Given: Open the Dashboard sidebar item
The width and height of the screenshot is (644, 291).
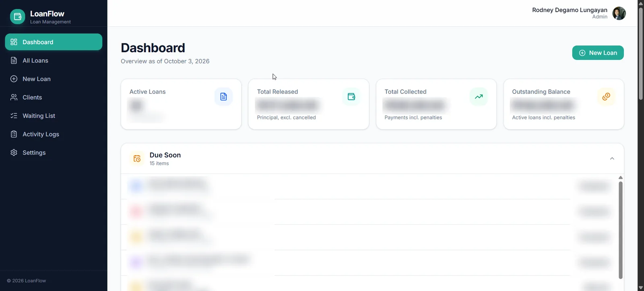Looking at the screenshot, I should coord(54,42).
